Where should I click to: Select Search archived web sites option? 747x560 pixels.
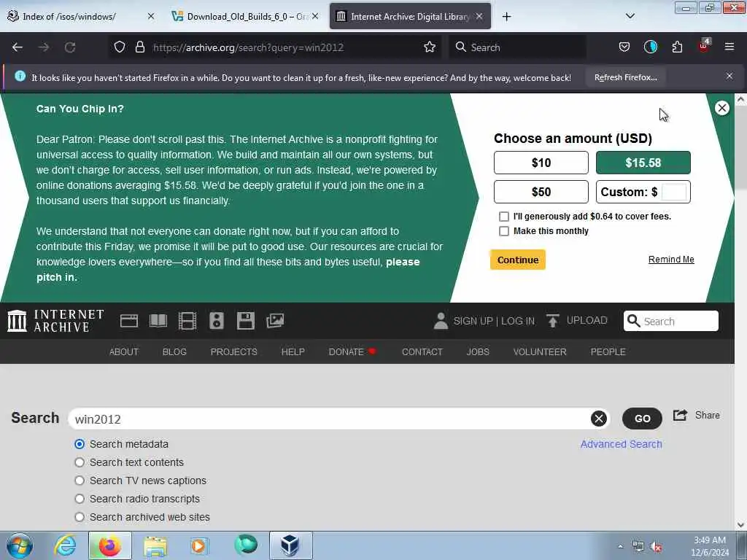point(80,517)
